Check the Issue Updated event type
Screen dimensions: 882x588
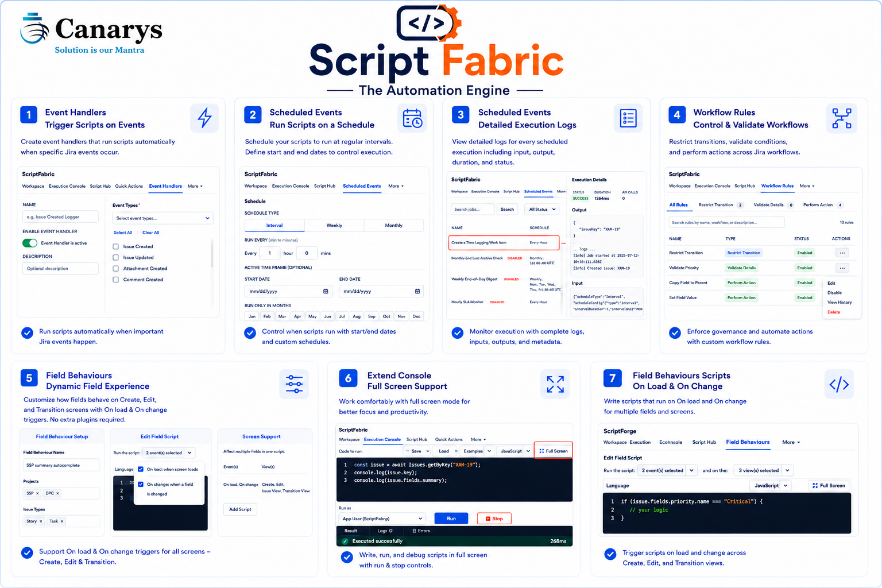tap(116, 257)
